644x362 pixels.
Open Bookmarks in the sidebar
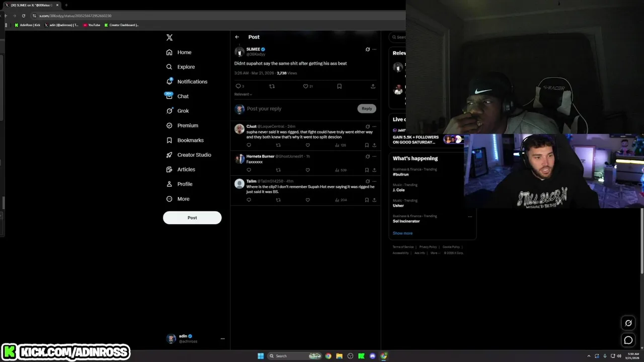point(185,140)
